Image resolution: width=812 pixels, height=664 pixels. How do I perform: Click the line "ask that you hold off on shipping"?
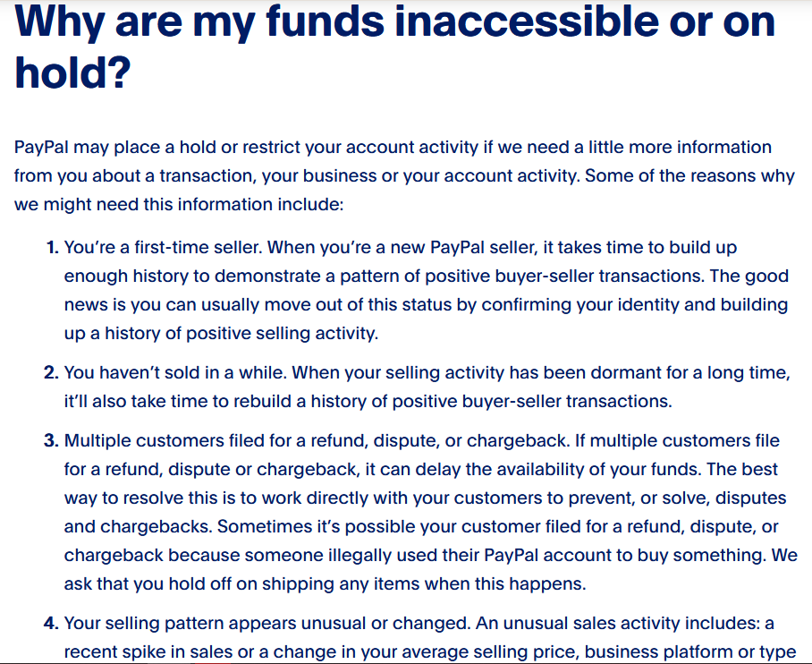[324, 583]
